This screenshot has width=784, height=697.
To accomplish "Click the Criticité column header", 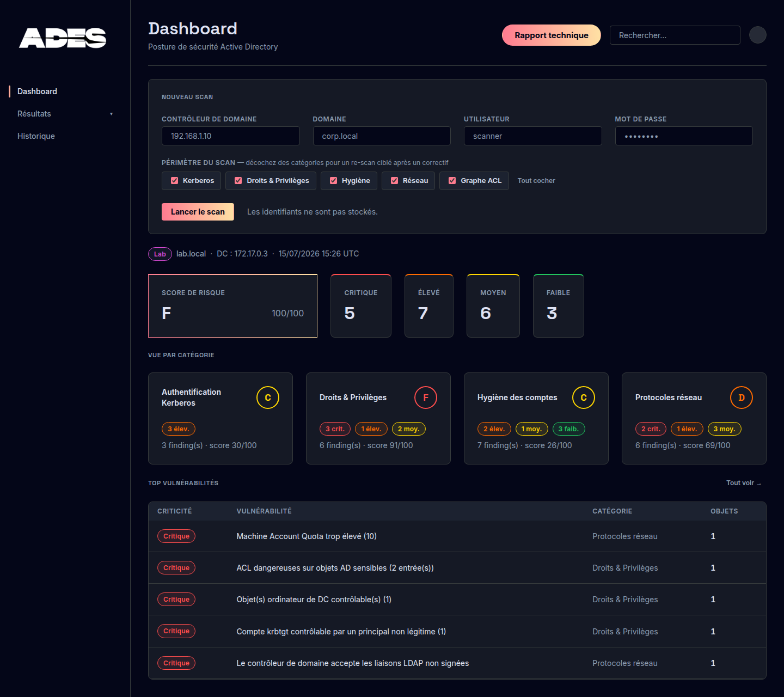I will pyautogui.click(x=175, y=511).
